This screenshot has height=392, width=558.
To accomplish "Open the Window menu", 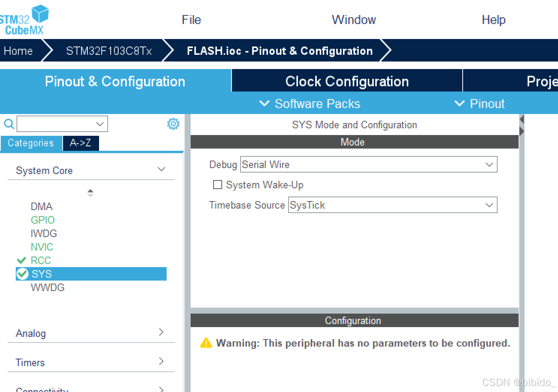I will click(354, 20).
